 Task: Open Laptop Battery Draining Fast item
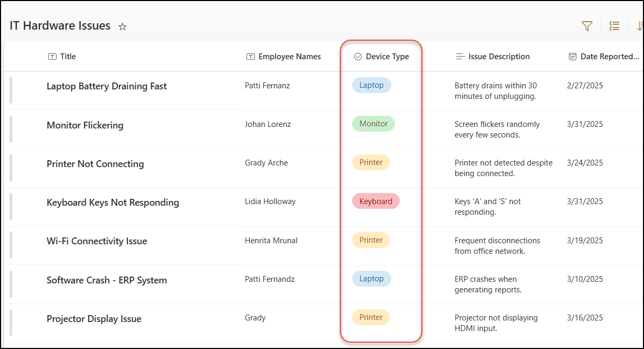pos(107,86)
